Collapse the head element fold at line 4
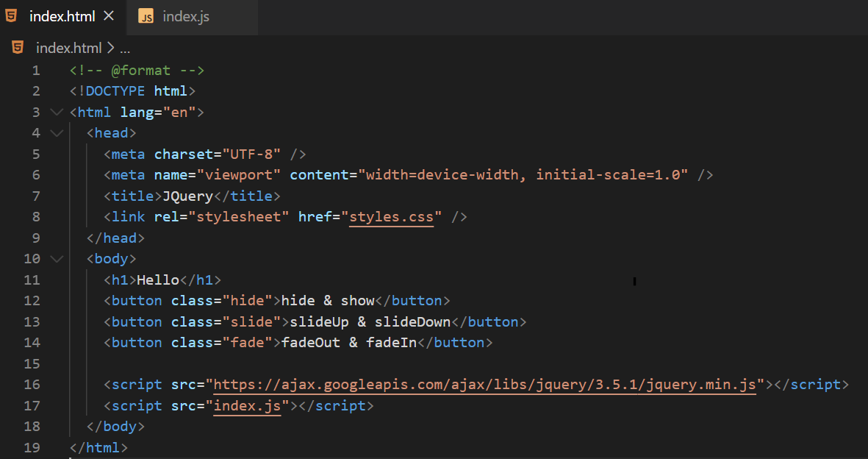 point(57,133)
